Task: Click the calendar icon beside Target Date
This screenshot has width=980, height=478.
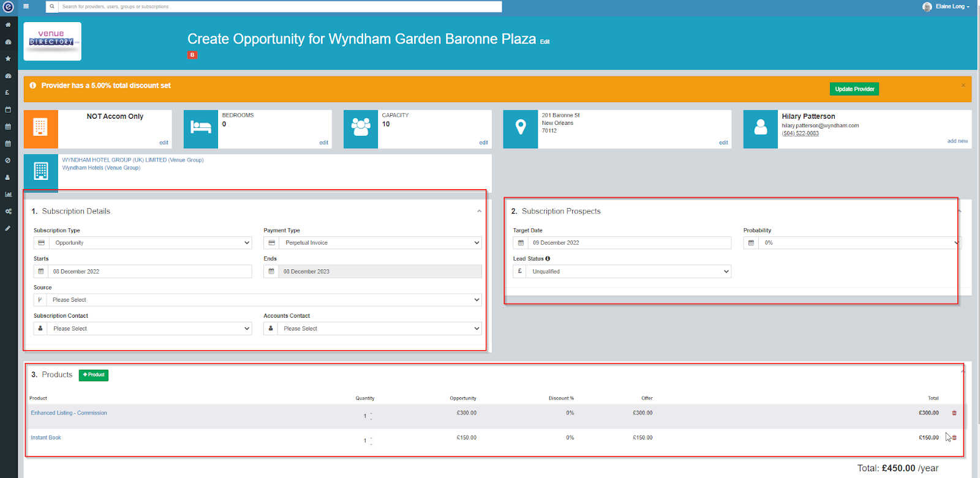Action: (521, 243)
